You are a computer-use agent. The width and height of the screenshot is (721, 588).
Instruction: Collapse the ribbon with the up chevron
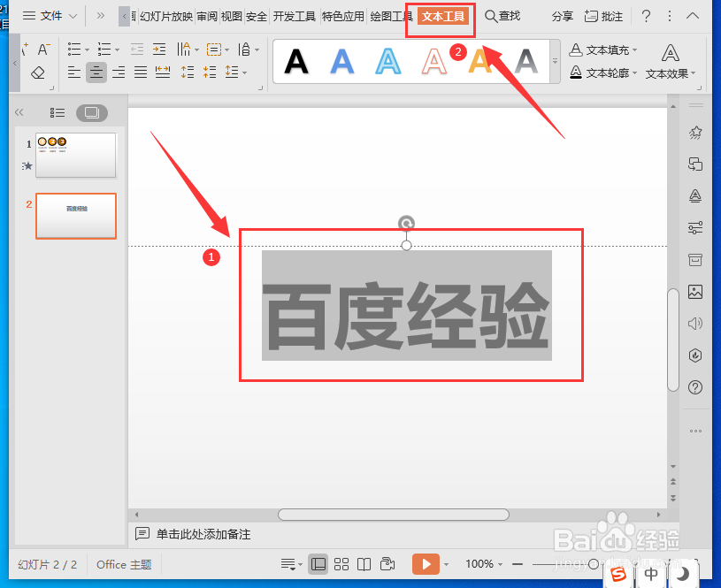pyautogui.click(x=693, y=17)
